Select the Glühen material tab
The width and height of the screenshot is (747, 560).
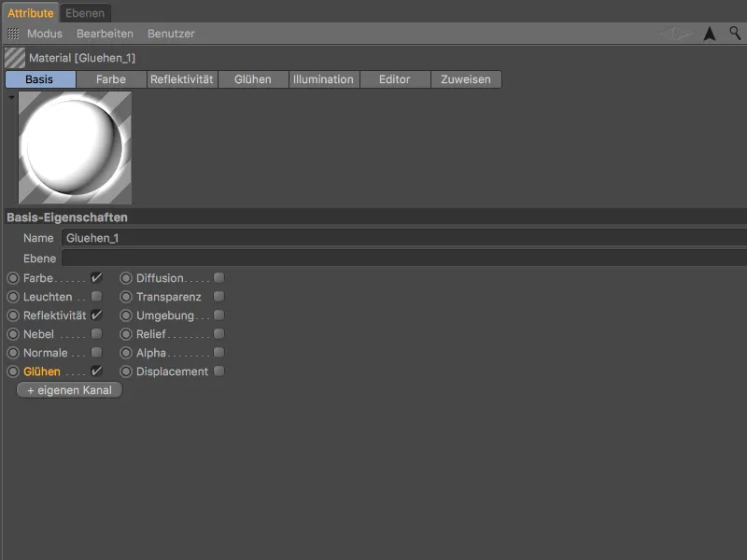pos(253,79)
